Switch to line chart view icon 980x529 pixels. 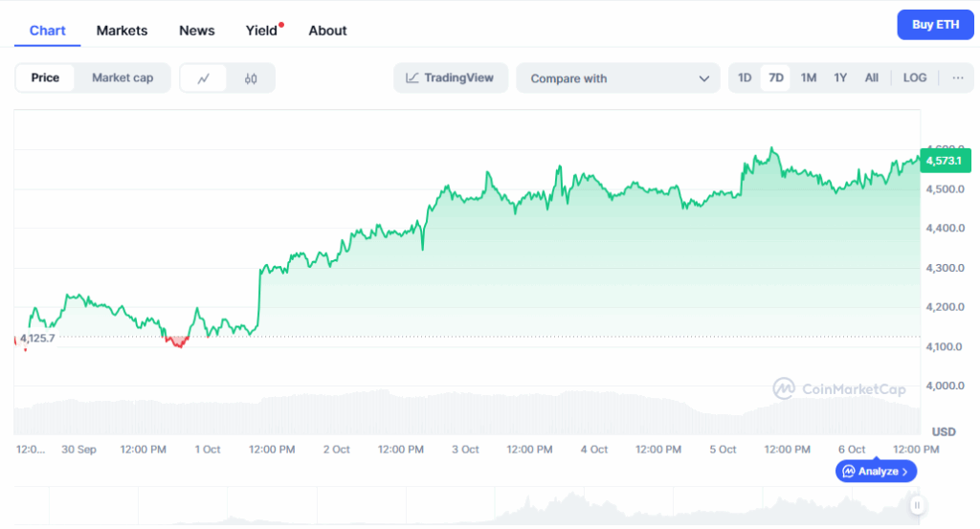click(204, 78)
